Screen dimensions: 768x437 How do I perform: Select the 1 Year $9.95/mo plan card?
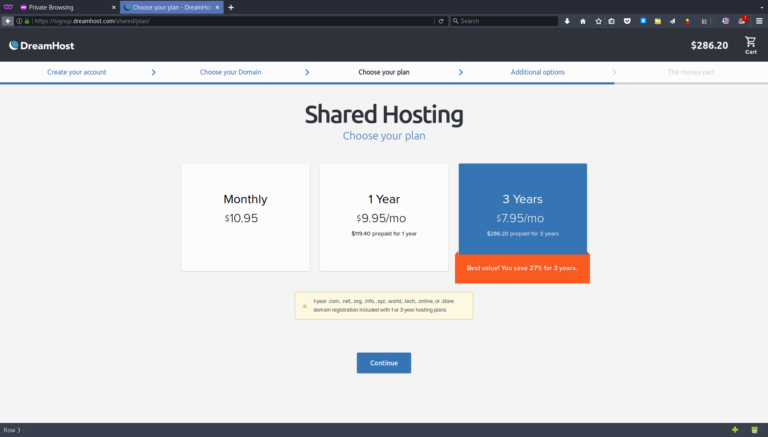click(x=384, y=217)
